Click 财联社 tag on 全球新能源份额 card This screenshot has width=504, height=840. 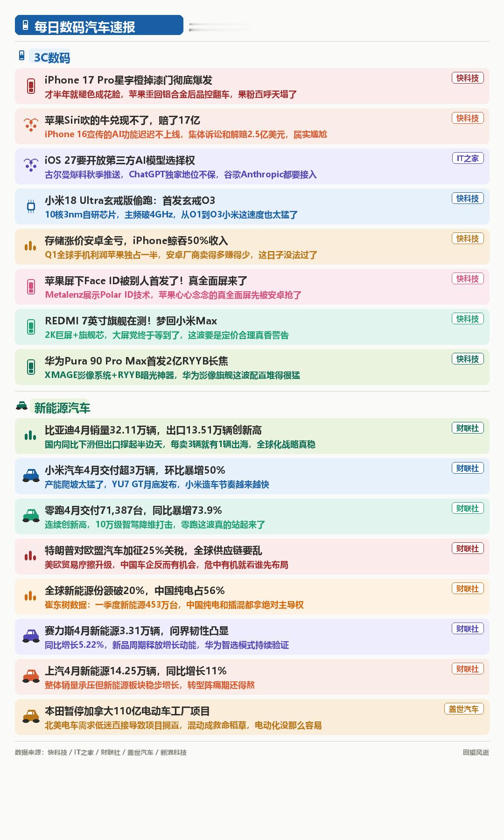pyautogui.click(x=468, y=588)
